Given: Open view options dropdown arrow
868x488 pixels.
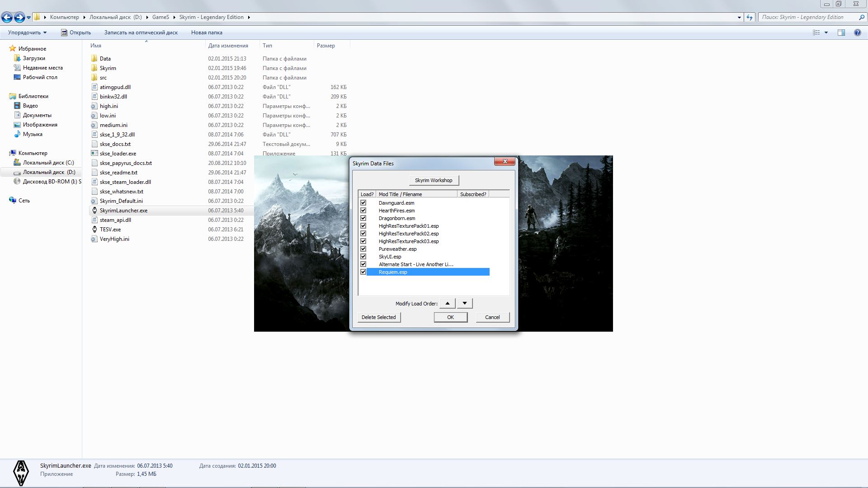Looking at the screenshot, I should point(826,33).
